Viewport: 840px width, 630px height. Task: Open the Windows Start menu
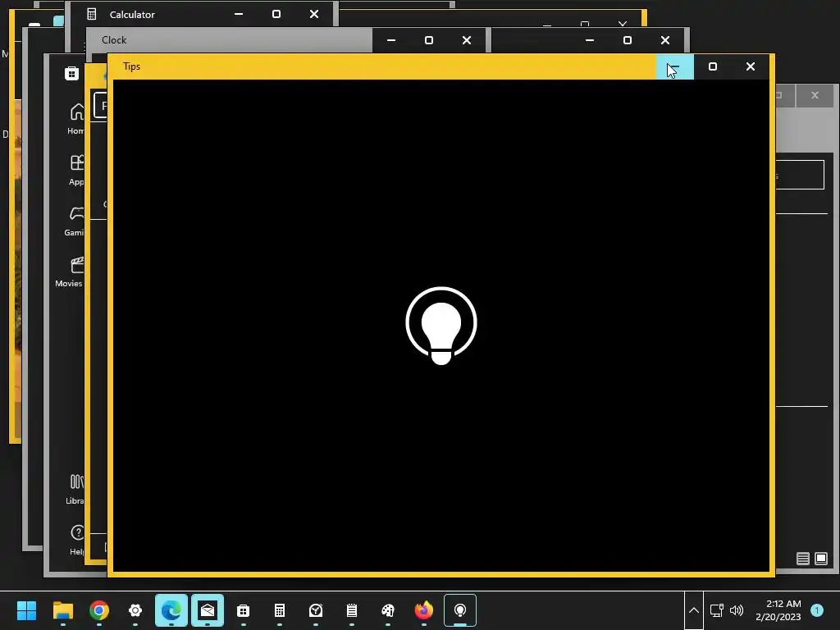[x=26, y=610]
